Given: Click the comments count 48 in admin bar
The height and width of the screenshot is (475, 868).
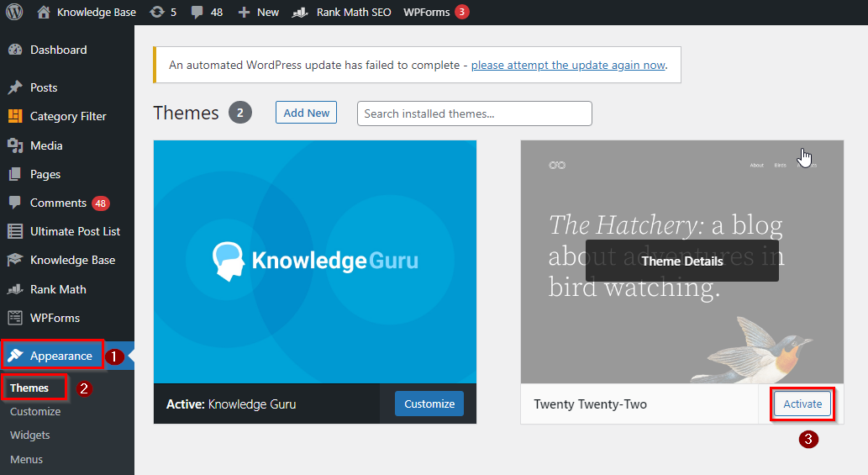Looking at the screenshot, I should 217,12.
